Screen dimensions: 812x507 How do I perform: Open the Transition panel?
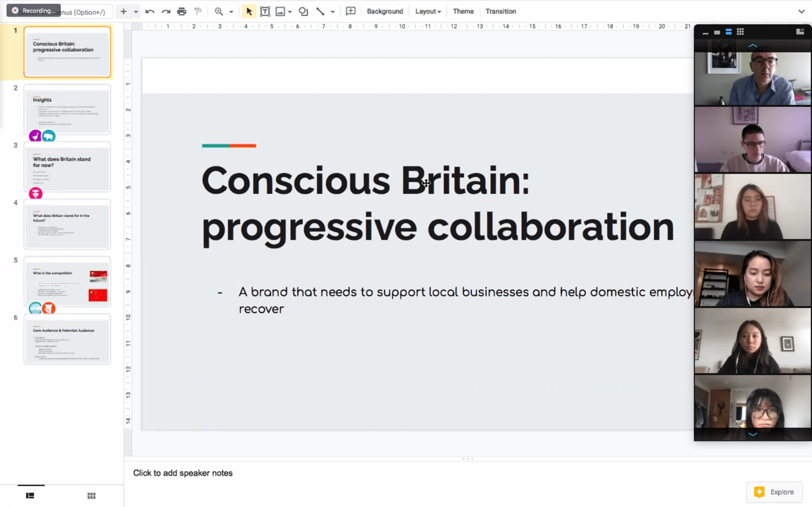coord(501,12)
